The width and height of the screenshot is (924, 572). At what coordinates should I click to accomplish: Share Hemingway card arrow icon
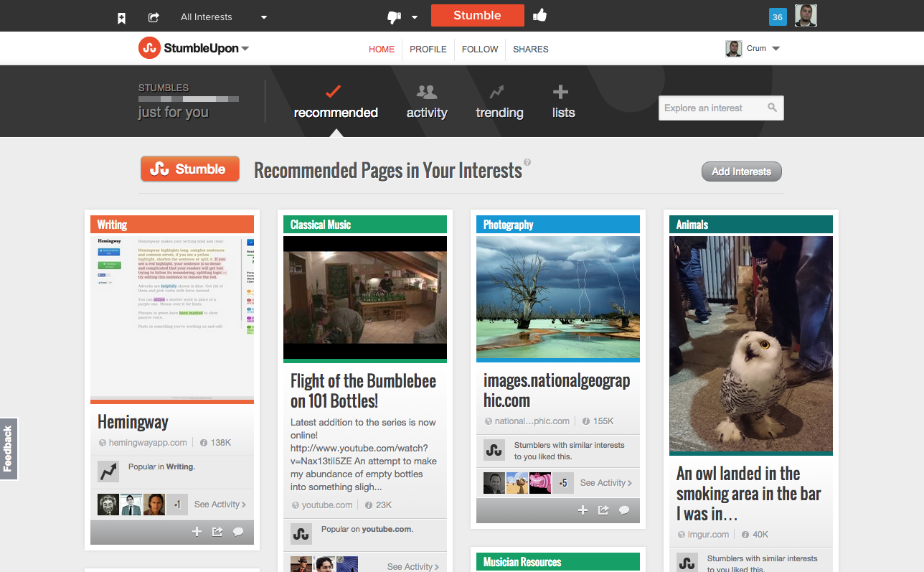(x=217, y=532)
